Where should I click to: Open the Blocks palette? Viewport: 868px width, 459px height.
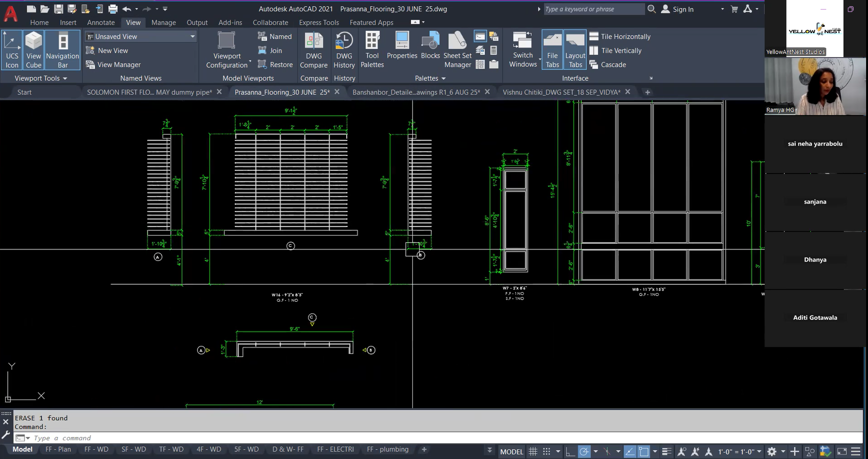pyautogui.click(x=430, y=46)
